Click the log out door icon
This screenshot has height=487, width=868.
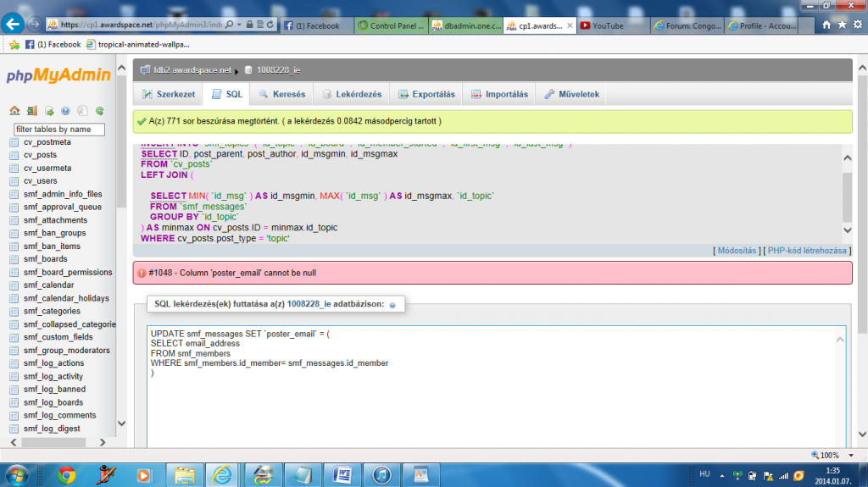click(x=31, y=111)
